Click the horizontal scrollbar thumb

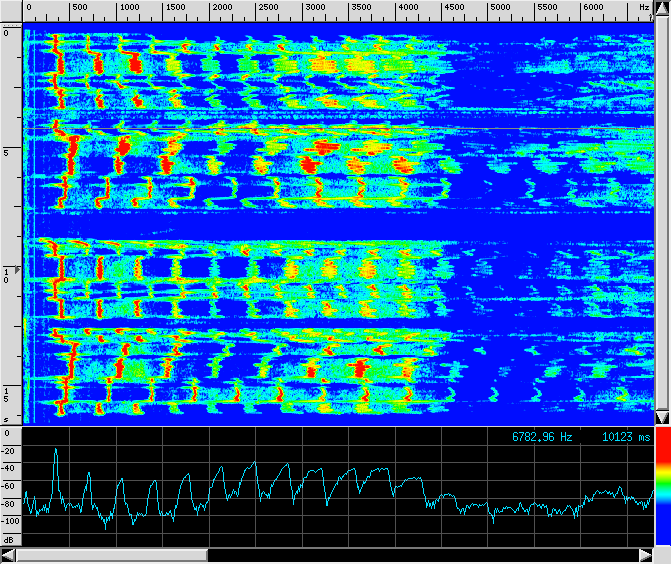click(112, 555)
